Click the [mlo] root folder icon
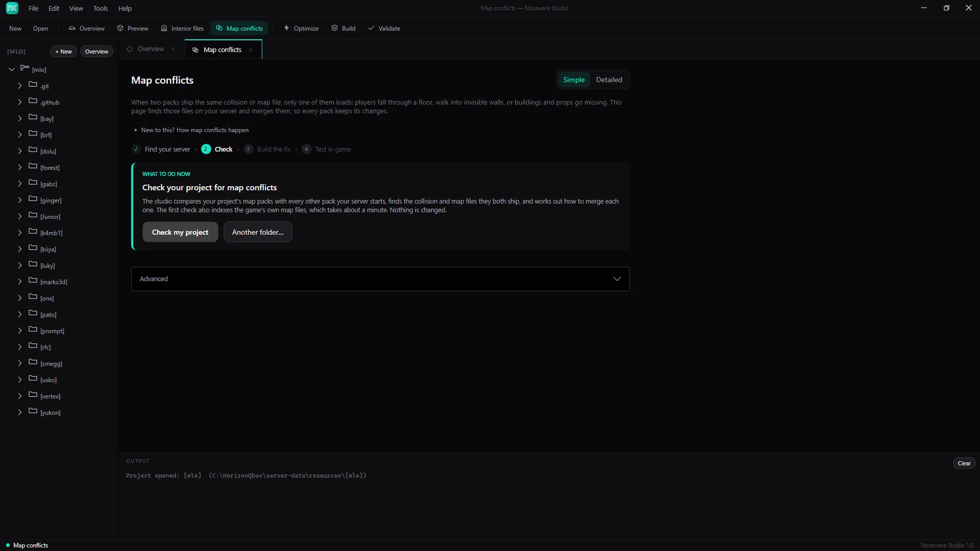 [24, 68]
